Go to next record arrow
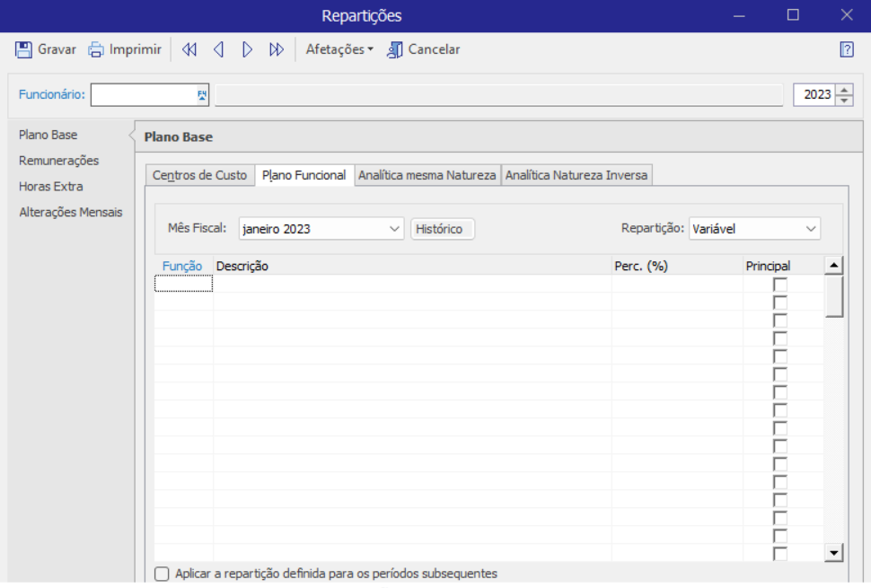 247,50
